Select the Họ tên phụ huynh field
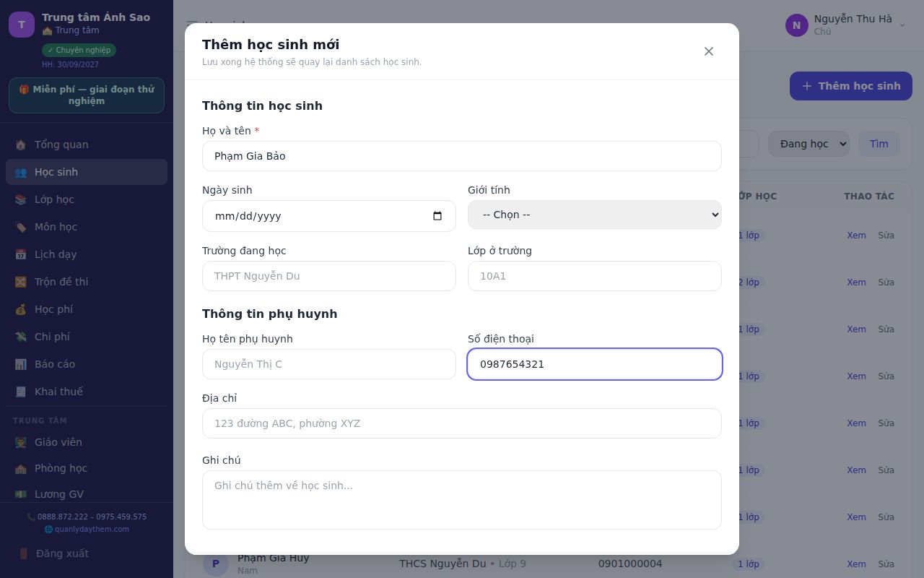The width and height of the screenshot is (924, 578). point(329,364)
